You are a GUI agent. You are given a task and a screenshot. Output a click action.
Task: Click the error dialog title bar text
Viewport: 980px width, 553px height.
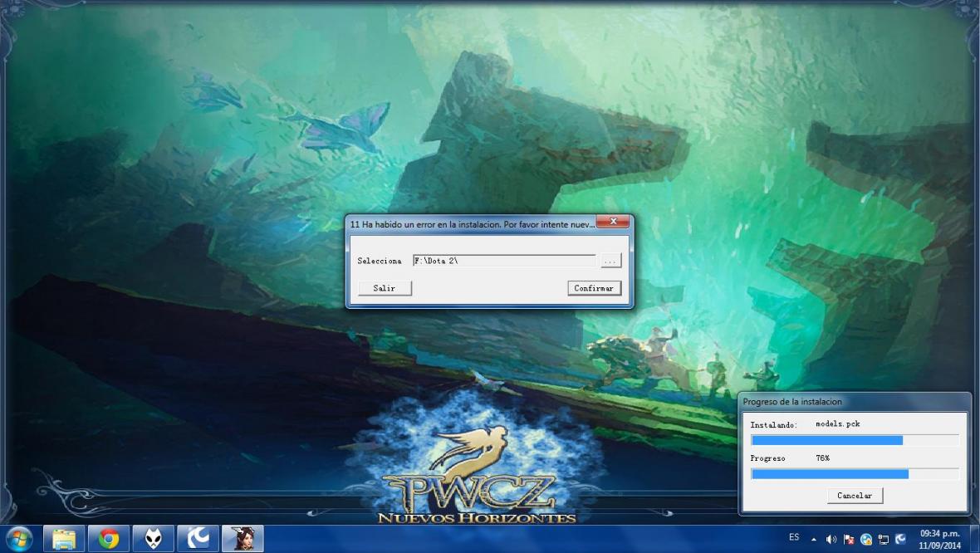472,223
